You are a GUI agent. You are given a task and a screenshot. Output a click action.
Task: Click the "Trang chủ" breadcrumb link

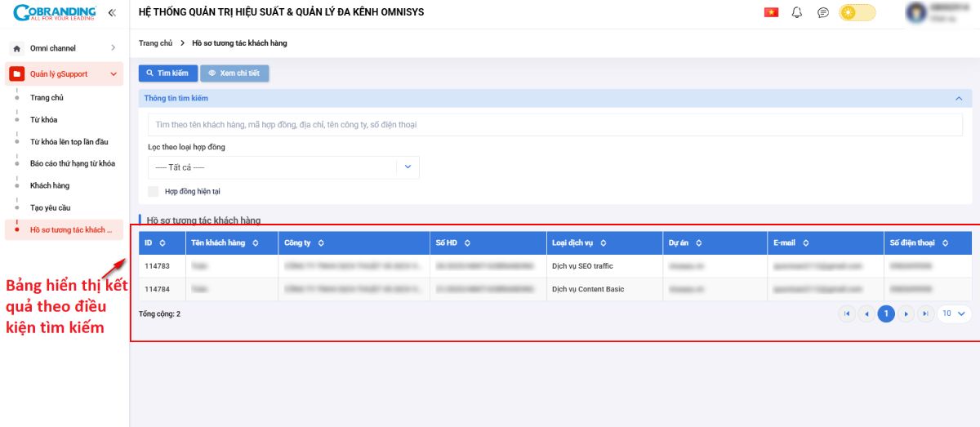pos(155,42)
